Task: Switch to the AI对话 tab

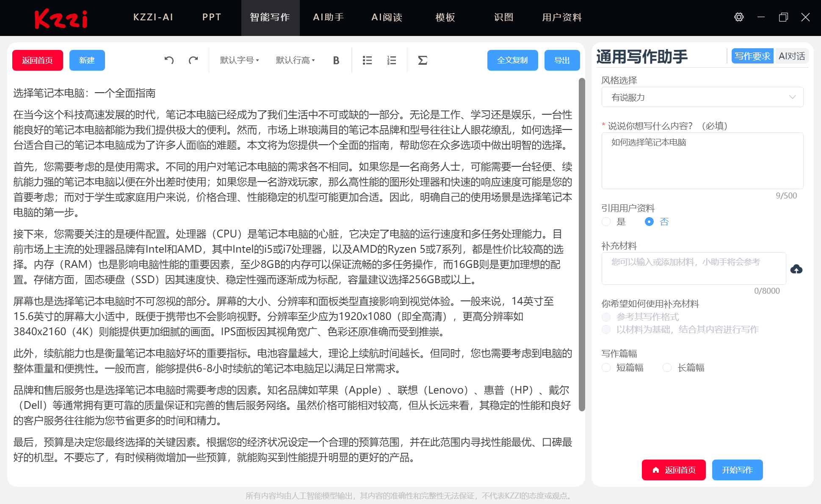Action: pos(791,55)
